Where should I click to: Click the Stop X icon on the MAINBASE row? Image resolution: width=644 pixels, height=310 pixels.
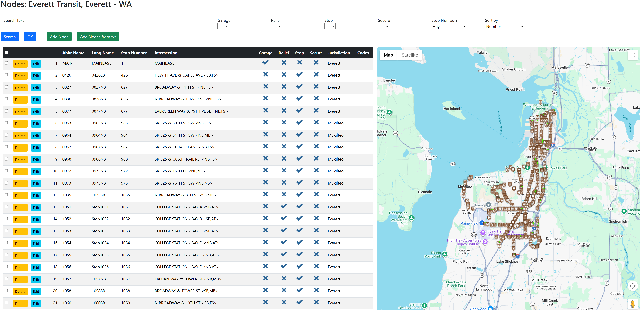point(299,63)
